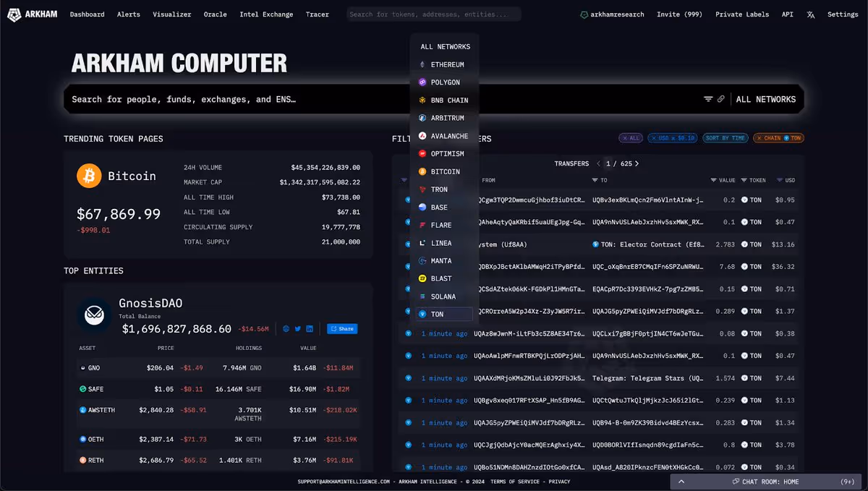
Task: Open Invite (999) link
Action: [680, 14]
